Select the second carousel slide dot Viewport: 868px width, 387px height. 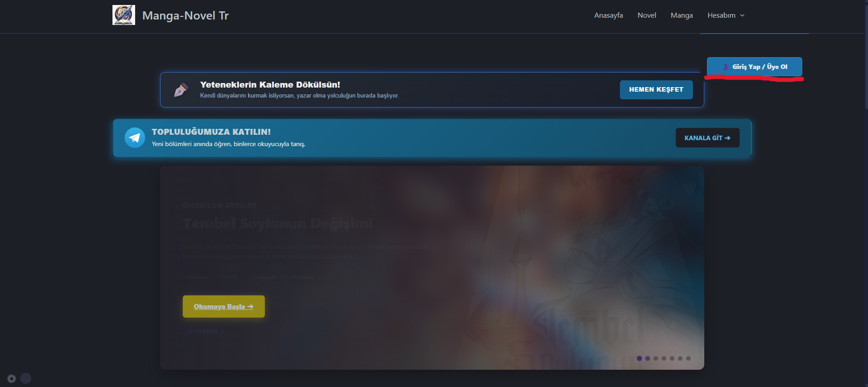tap(648, 358)
